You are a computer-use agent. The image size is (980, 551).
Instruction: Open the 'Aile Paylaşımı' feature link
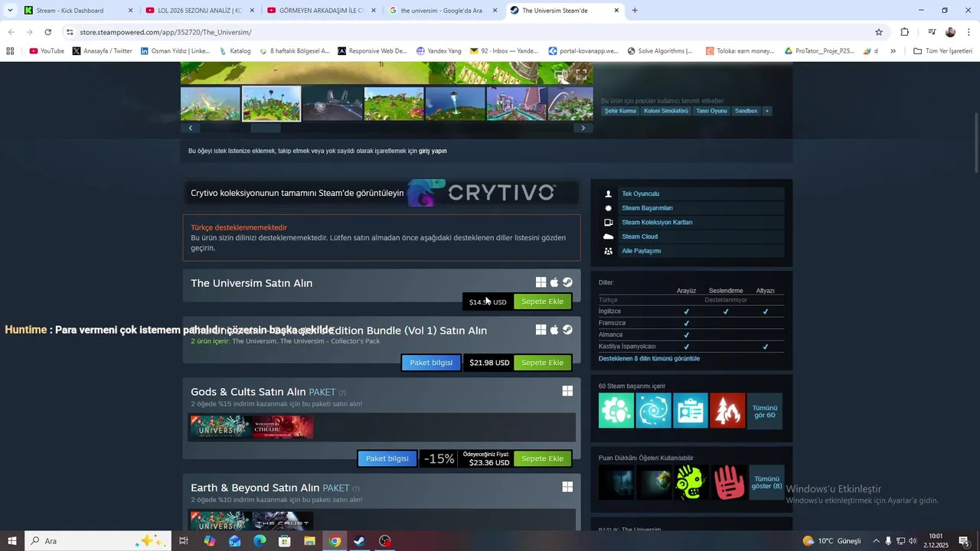[x=641, y=251]
